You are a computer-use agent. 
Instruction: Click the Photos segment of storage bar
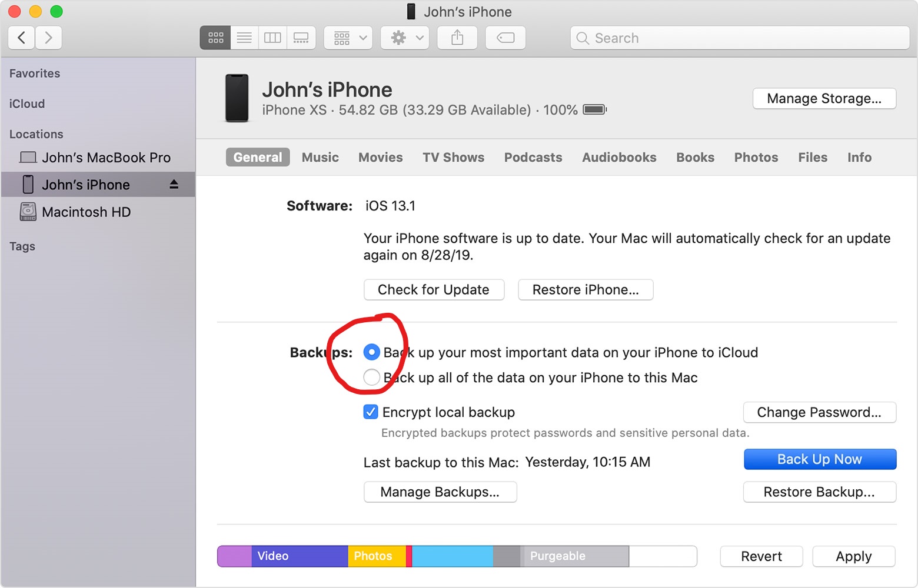click(377, 556)
